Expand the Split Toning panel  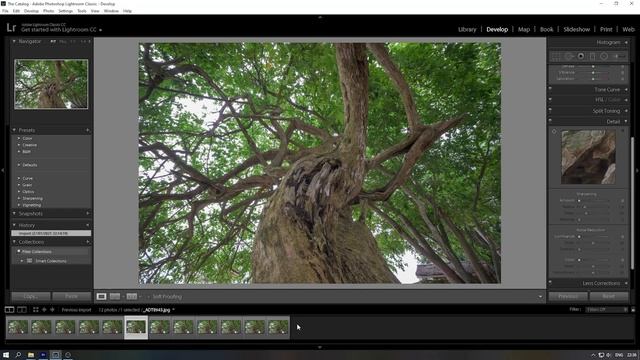[627, 111]
